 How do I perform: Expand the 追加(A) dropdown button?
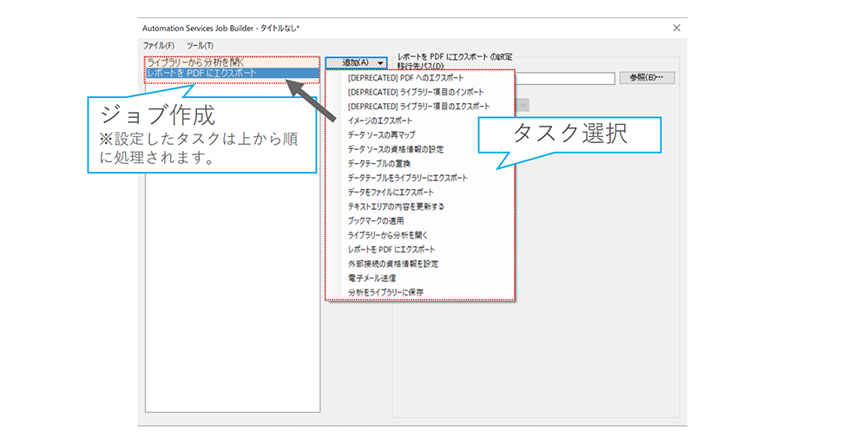pyautogui.click(x=356, y=62)
